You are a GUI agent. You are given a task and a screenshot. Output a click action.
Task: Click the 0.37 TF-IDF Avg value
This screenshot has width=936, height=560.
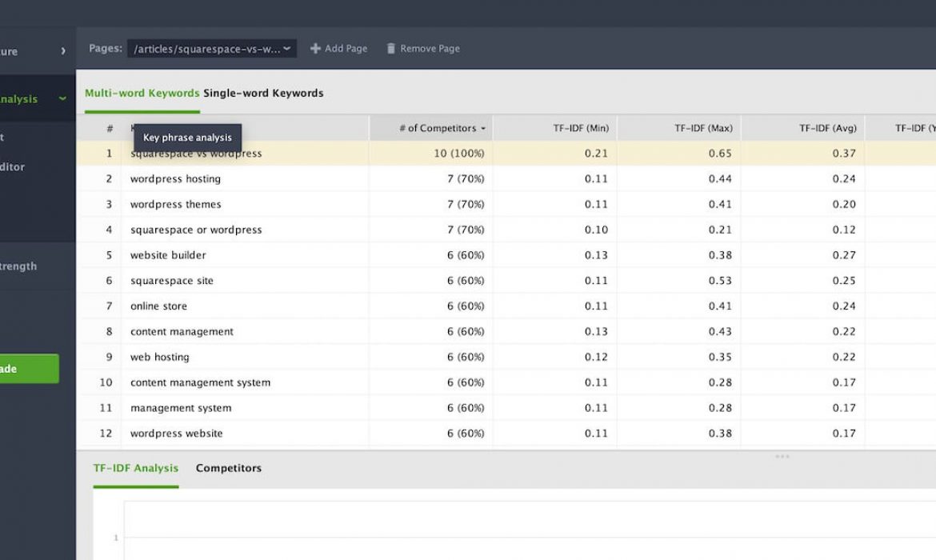click(844, 154)
